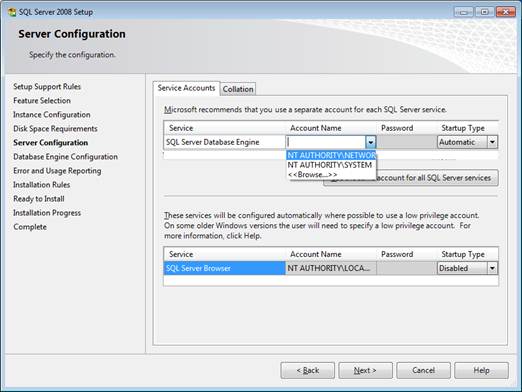Expand the Disabled startup type dropdown for Browser
The image size is (522, 392).
pyautogui.click(x=492, y=268)
